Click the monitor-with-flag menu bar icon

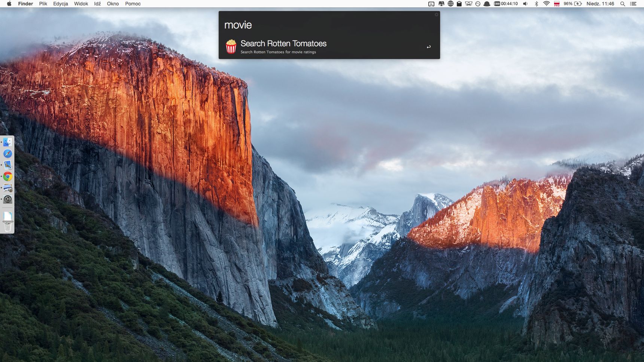click(x=441, y=4)
